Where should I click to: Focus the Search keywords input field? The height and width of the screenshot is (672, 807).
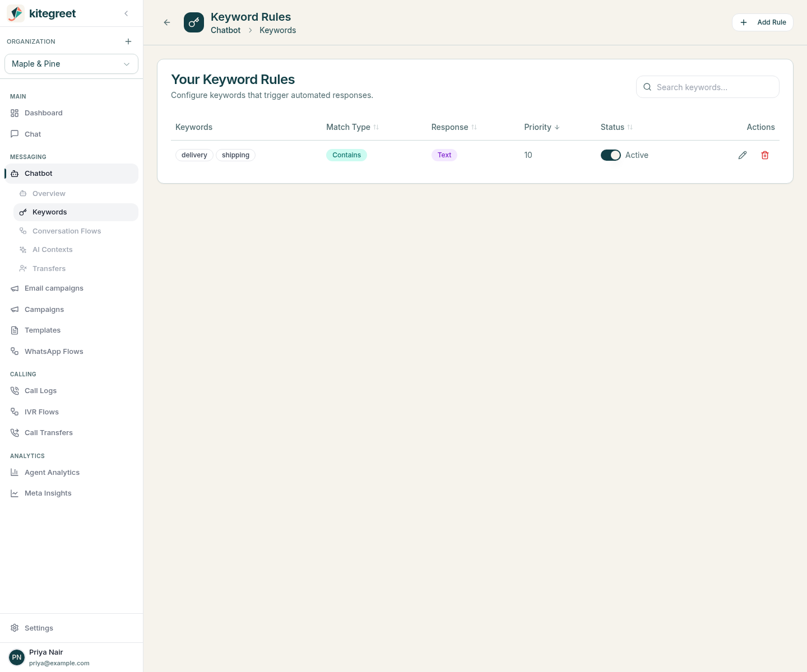pyautogui.click(x=708, y=87)
